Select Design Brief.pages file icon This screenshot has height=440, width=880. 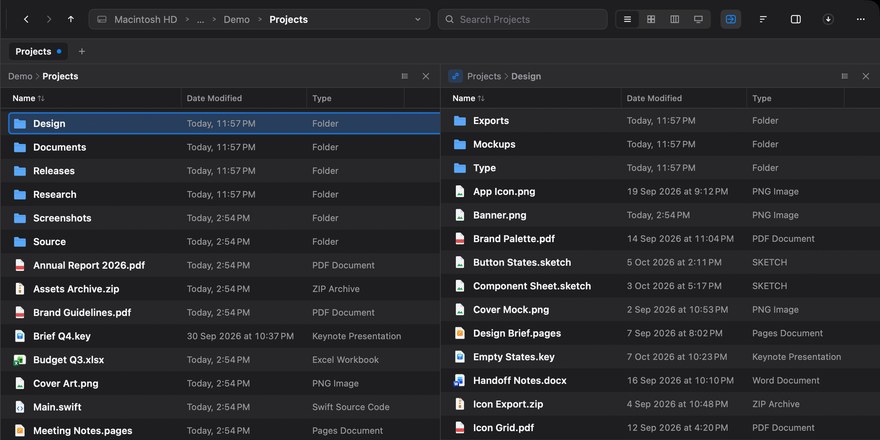460,333
